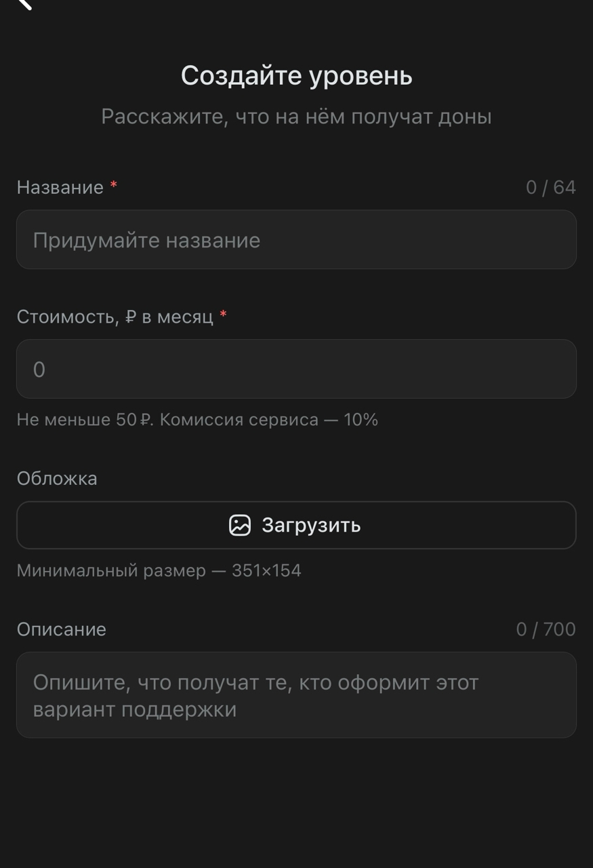Click the Загрузить button to add a cover

tap(296, 525)
